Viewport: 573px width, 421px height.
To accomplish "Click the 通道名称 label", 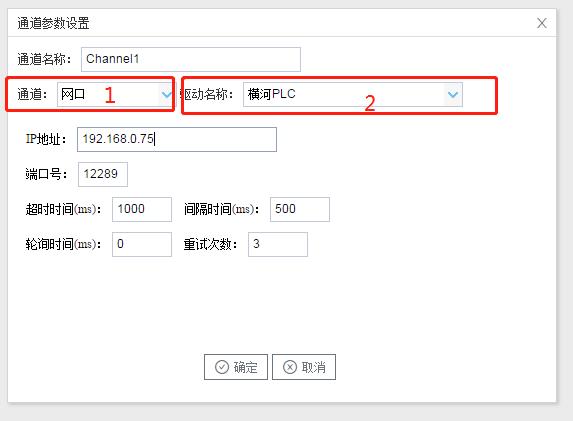I will [x=44, y=59].
